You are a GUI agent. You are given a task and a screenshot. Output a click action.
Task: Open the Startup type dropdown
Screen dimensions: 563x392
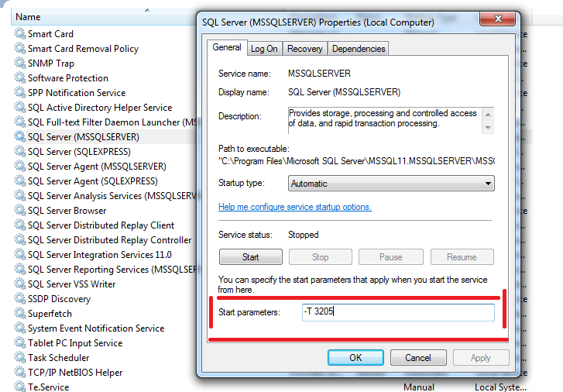pos(391,184)
